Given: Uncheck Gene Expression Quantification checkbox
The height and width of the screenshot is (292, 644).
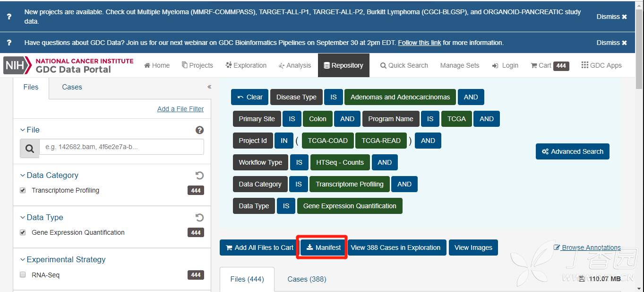Looking at the screenshot, I should [x=23, y=232].
